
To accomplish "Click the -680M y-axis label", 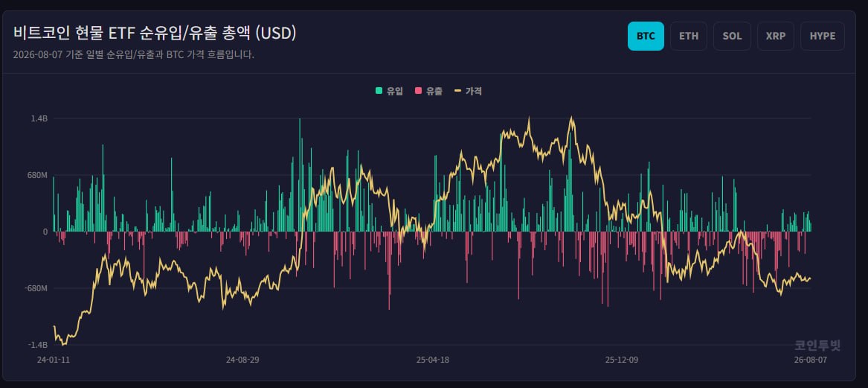I will [x=36, y=288].
